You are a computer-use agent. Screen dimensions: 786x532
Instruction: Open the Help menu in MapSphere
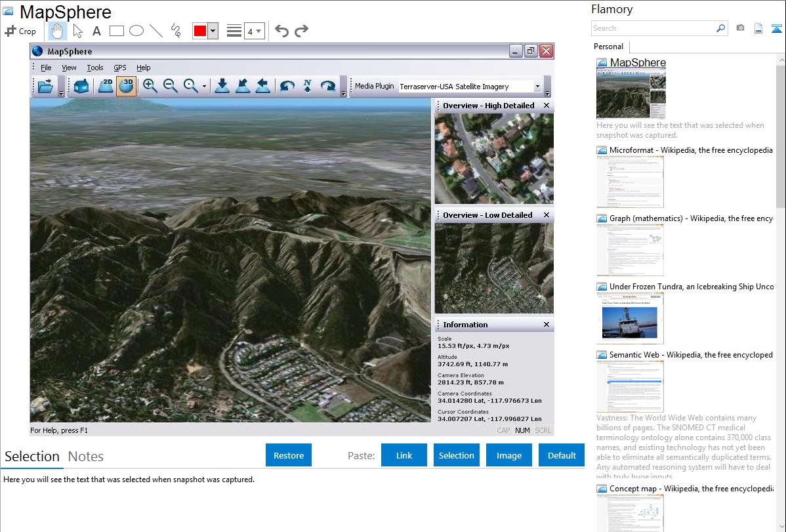pos(144,68)
